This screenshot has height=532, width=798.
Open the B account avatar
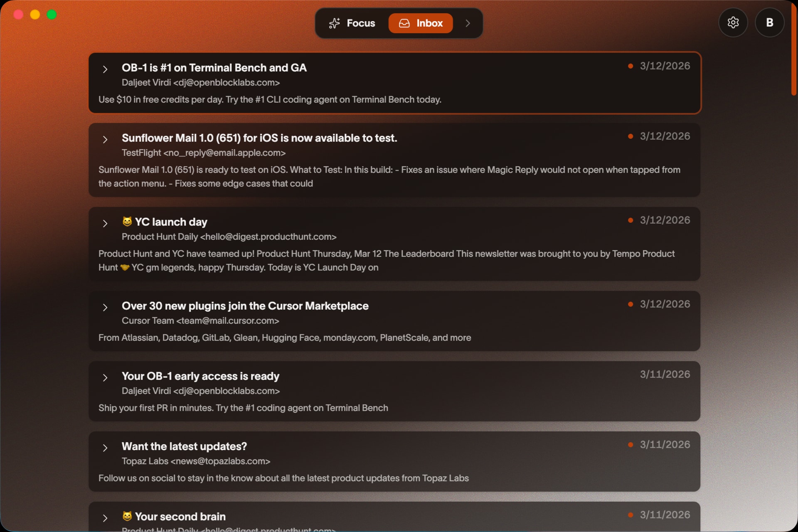click(x=769, y=22)
